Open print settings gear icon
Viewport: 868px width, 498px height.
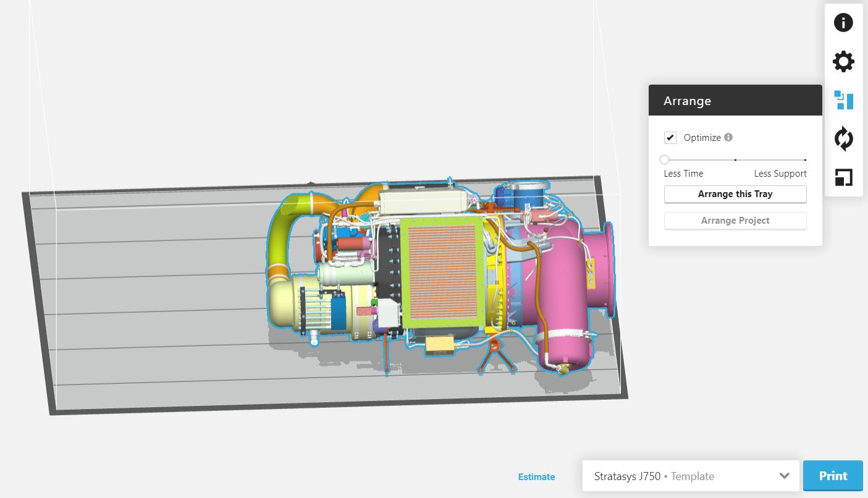[x=843, y=62]
